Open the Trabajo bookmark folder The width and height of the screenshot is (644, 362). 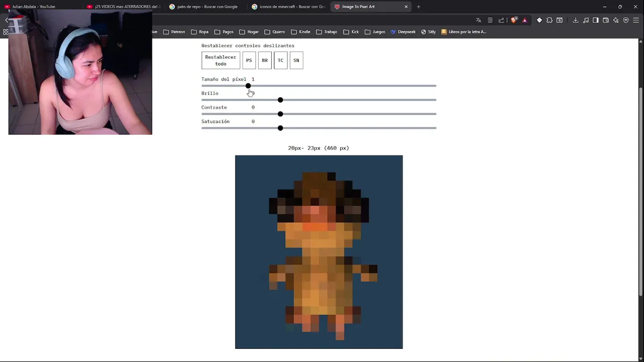point(327,32)
